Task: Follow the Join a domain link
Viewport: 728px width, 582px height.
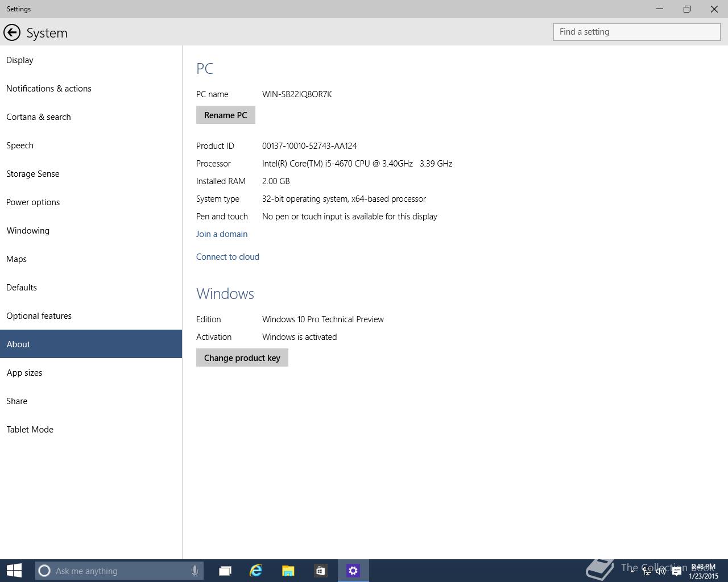Action: point(222,234)
